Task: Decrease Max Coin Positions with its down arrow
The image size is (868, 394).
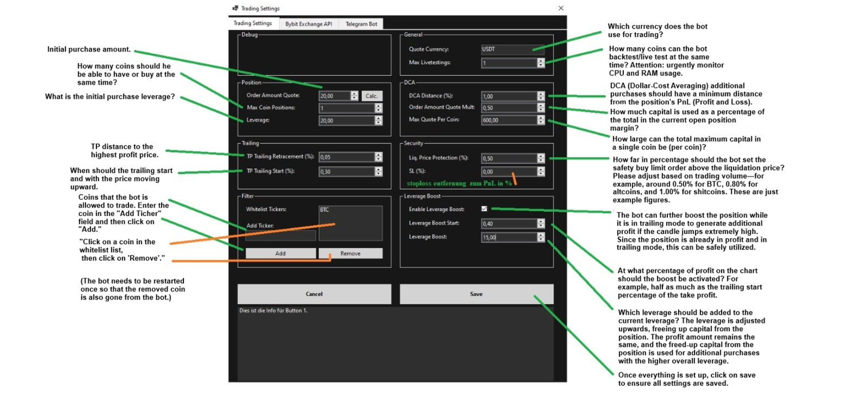Action: pyautogui.click(x=379, y=110)
